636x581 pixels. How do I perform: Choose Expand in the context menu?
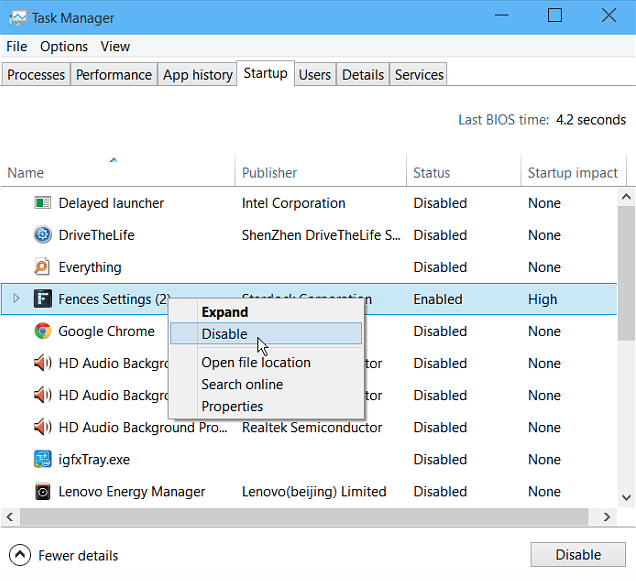click(266, 312)
